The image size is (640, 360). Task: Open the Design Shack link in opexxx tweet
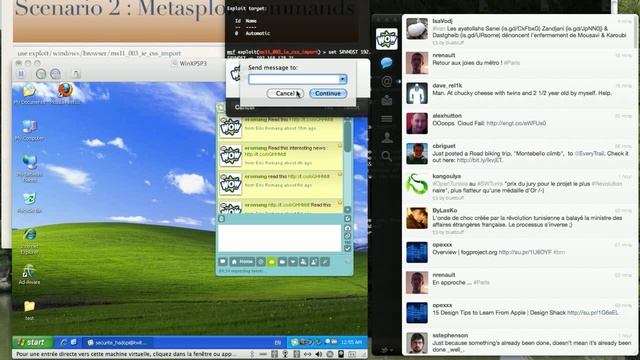(593, 313)
